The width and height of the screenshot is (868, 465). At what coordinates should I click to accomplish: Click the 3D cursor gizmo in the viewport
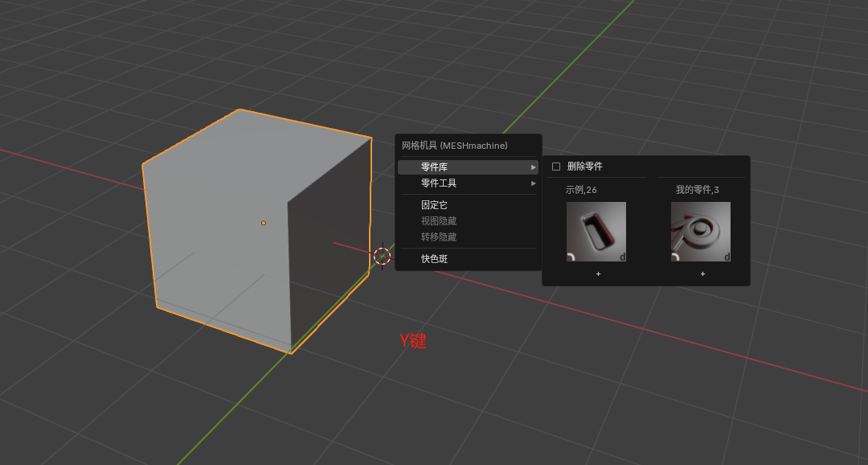383,256
